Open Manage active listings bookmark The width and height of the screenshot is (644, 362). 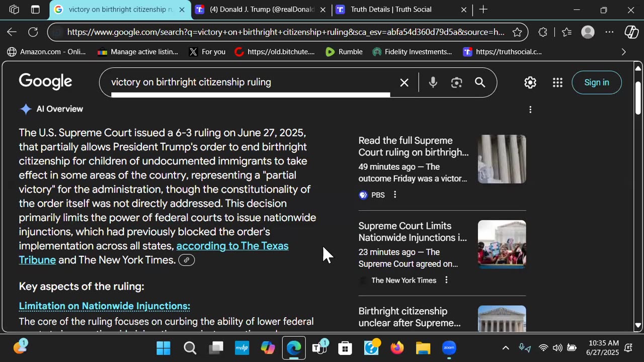coord(138,52)
